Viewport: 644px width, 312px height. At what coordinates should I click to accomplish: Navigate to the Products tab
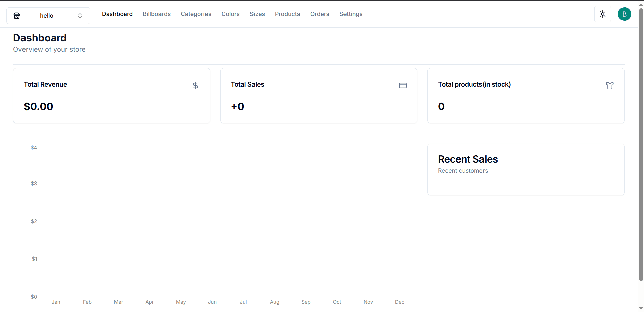coord(287,14)
